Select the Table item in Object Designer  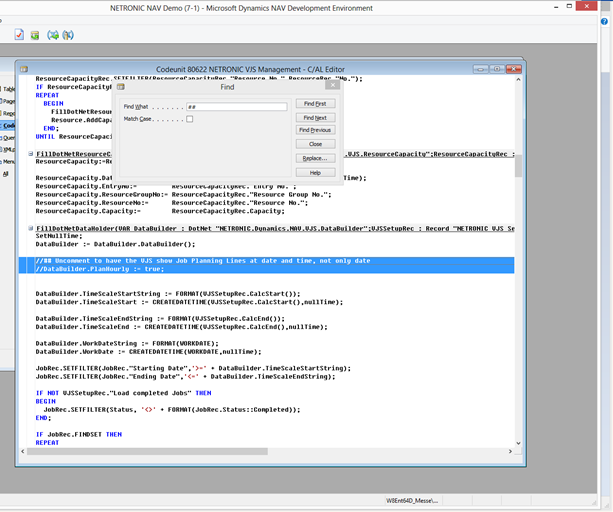(8, 89)
